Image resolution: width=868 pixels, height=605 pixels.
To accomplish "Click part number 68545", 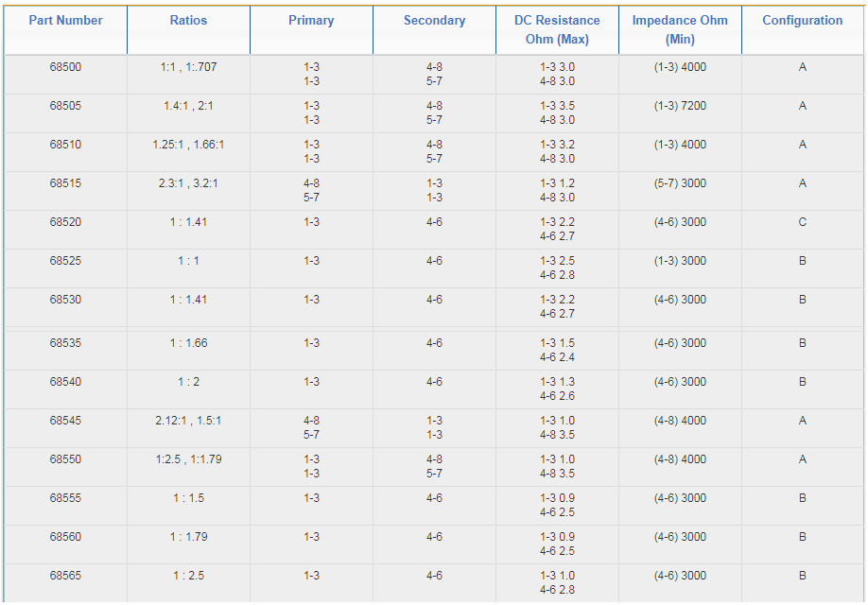I will pyautogui.click(x=65, y=422).
